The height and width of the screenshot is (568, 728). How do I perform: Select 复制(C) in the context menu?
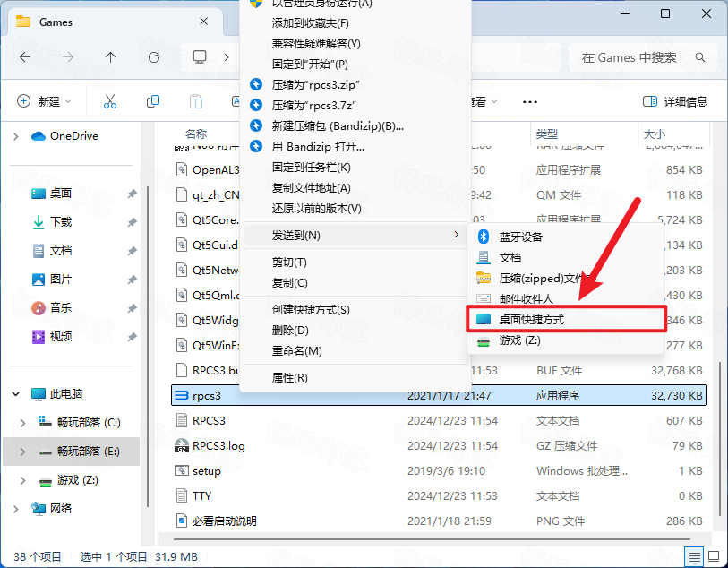[355, 283]
